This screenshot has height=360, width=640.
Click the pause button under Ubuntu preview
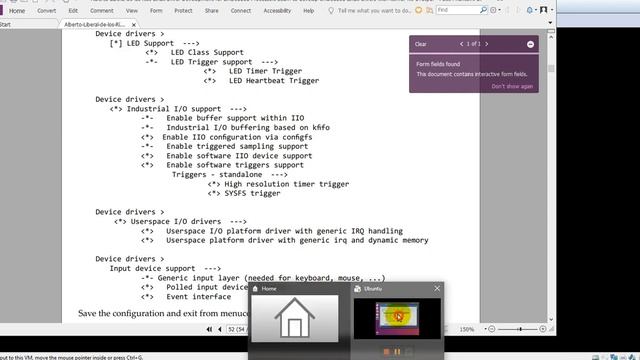[x=397, y=351]
